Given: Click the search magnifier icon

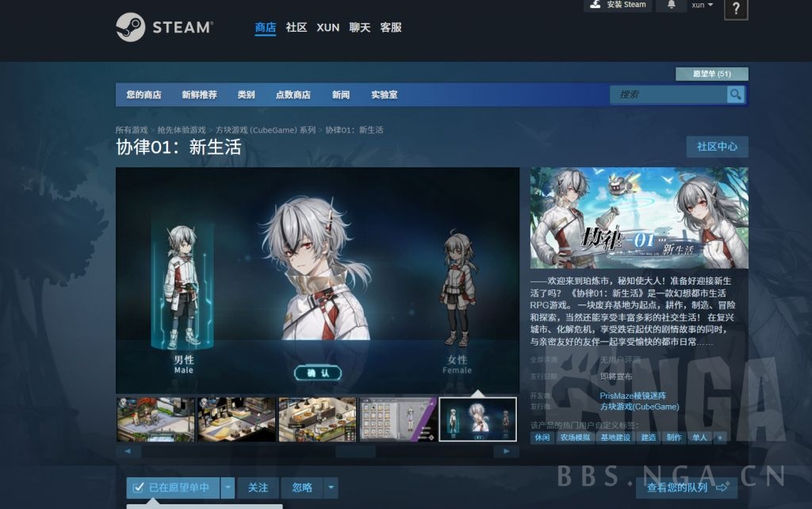Looking at the screenshot, I should tap(735, 94).
